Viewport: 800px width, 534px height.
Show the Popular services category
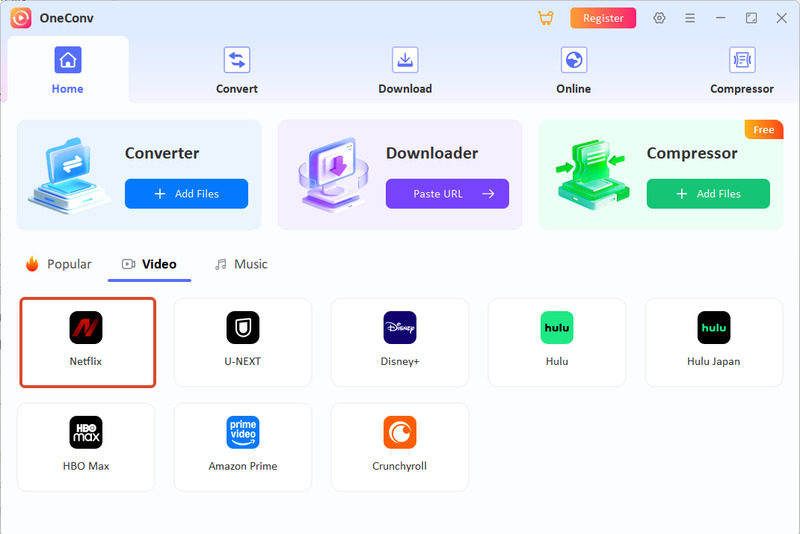(58, 264)
